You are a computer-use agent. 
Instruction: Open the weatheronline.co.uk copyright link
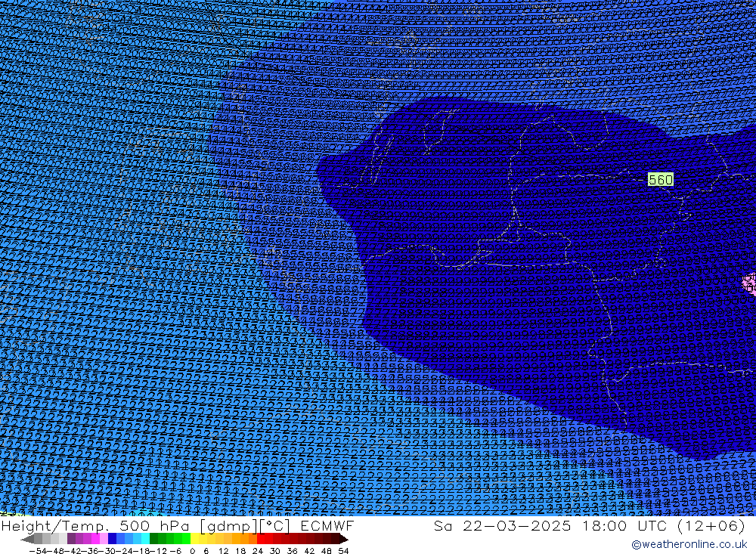(689, 544)
